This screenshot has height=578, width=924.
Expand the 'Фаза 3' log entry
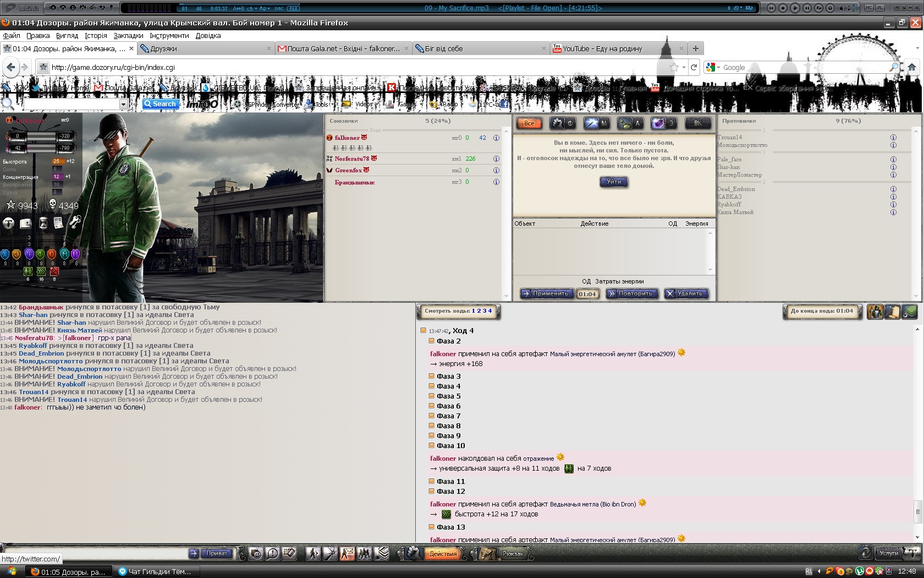click(x=432, y=377)
